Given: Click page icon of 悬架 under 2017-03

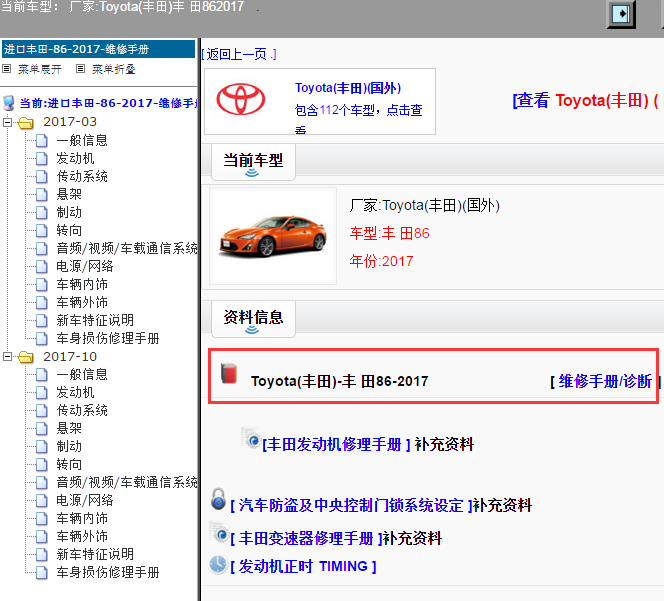Looking at the screenshot, I should tap(42, 194).
